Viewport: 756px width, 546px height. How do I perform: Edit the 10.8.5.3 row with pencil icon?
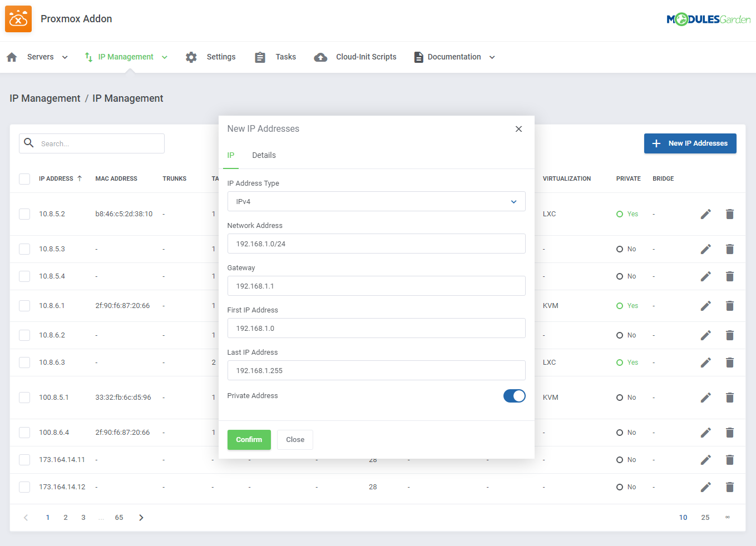pyautogui.click(x=705, y=249)
